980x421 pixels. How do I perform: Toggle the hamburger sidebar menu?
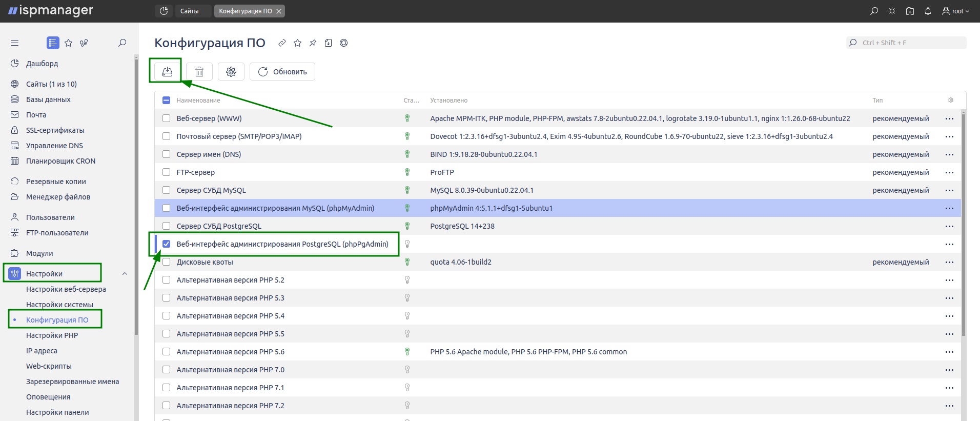pyautogui.click(x=14, y=43)
